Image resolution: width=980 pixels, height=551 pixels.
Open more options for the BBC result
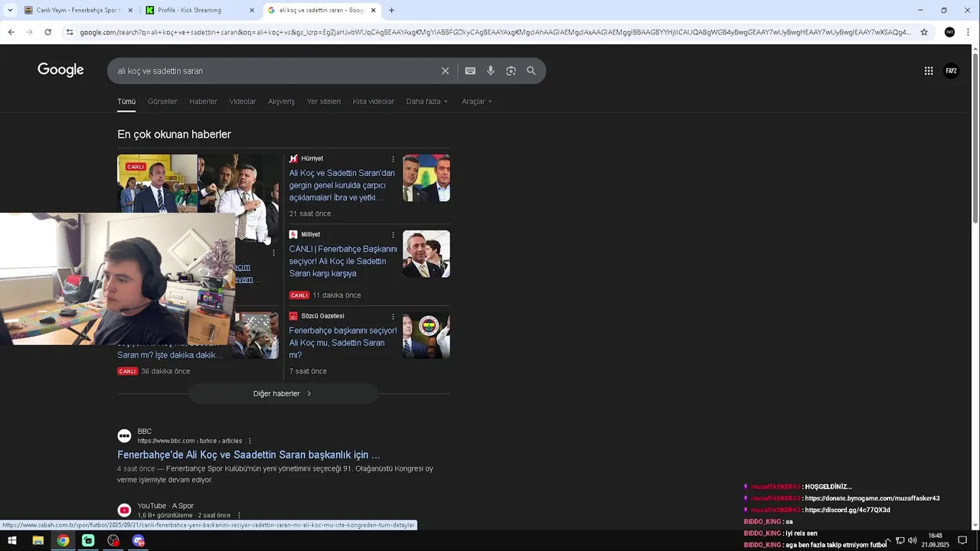250,441
